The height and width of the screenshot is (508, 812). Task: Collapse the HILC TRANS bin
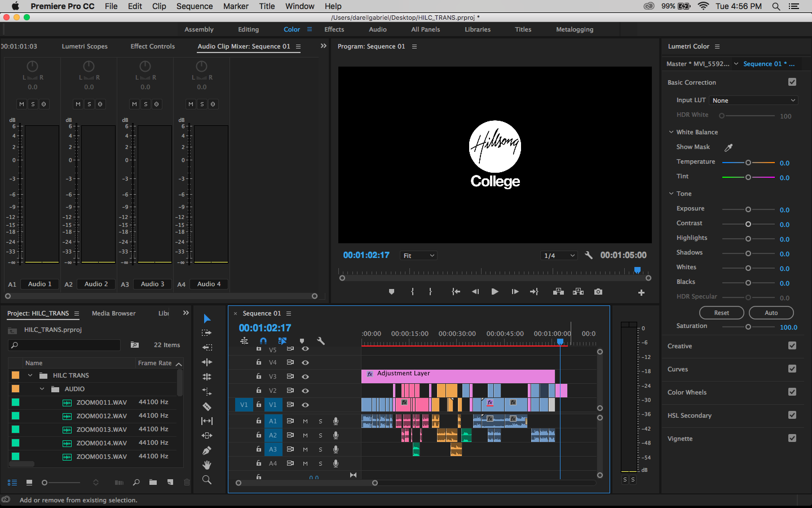click(30, 375)
